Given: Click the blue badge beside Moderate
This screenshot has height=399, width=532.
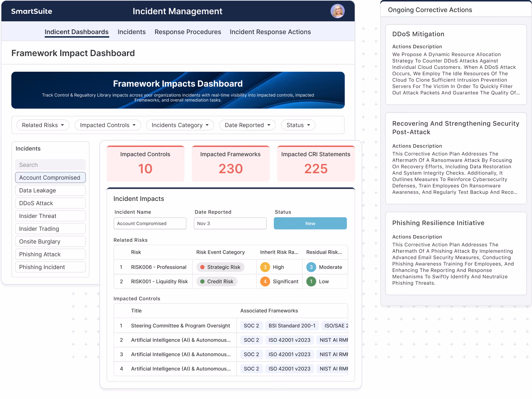Looking at the screenshot, I should (x=311, y=267).
